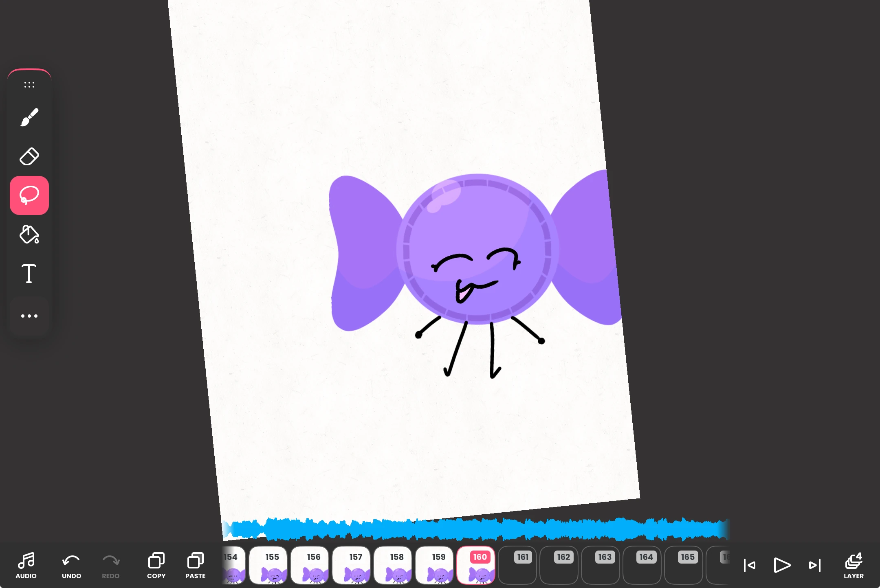
Task: Select frame 158 thumbnail
Action: point(393,566)
